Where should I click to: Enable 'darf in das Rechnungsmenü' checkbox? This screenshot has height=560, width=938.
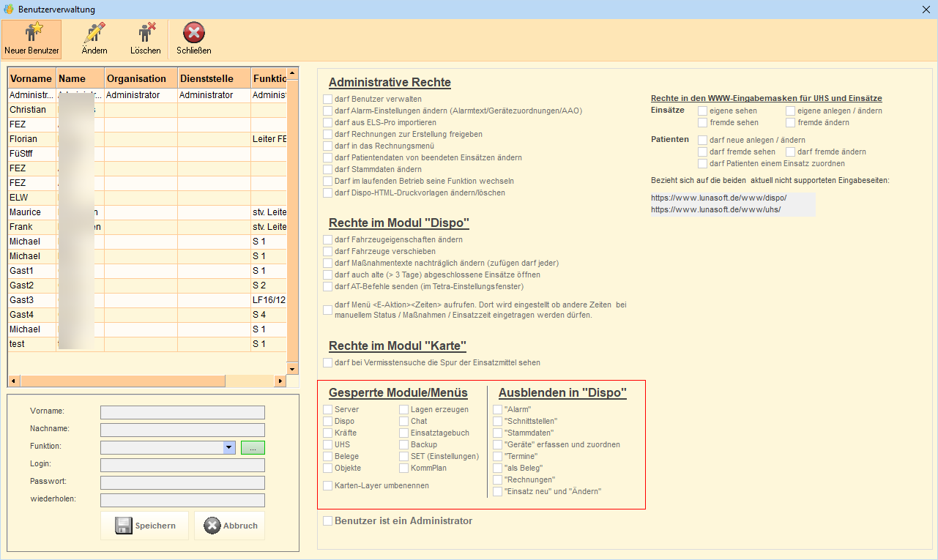click(327, 146)
